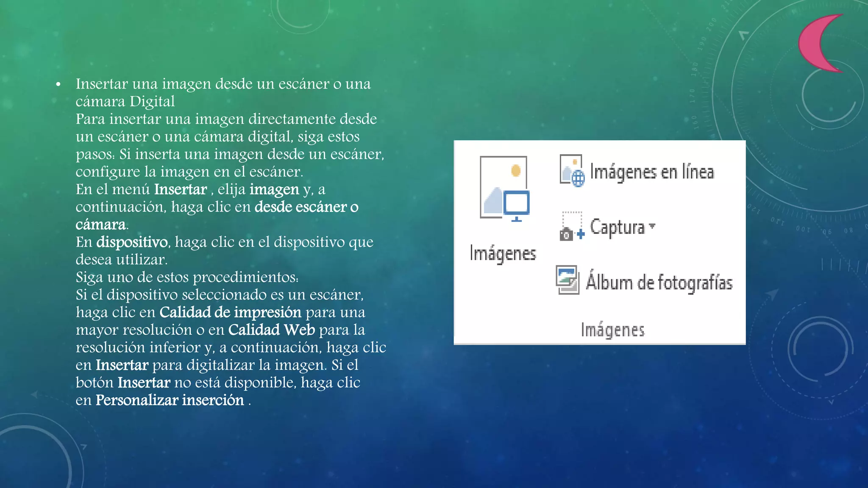Viewport: 868px width, 488px height.
Task: Select the Imágenes en línea label
Action: [x=652, y=172]
